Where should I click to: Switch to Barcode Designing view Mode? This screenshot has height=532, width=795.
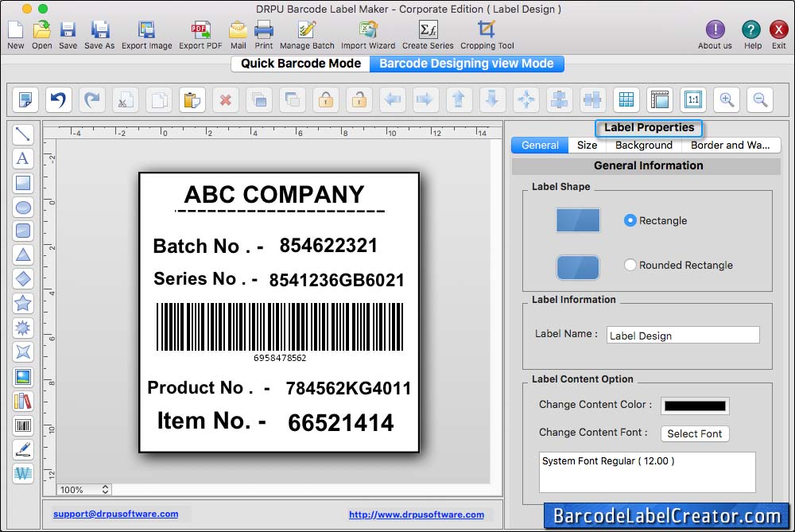pyautogui.click(x=467, y=64)
